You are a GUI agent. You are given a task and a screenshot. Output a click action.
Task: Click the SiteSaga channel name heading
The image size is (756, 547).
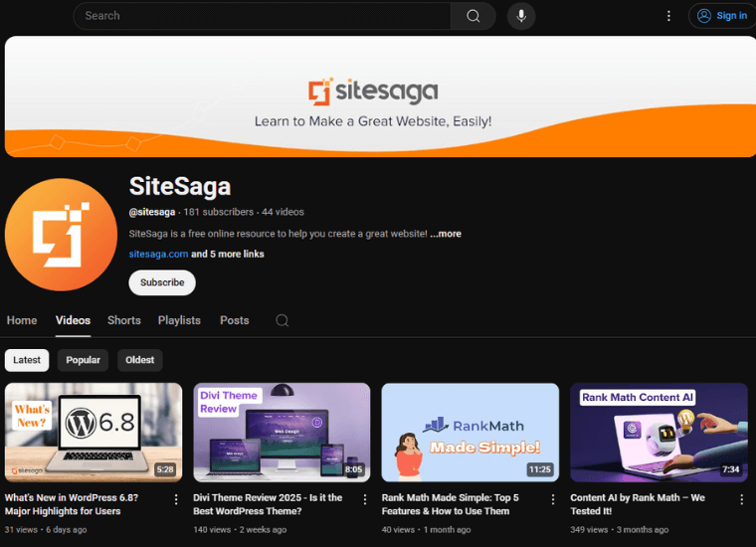point(180,186)
